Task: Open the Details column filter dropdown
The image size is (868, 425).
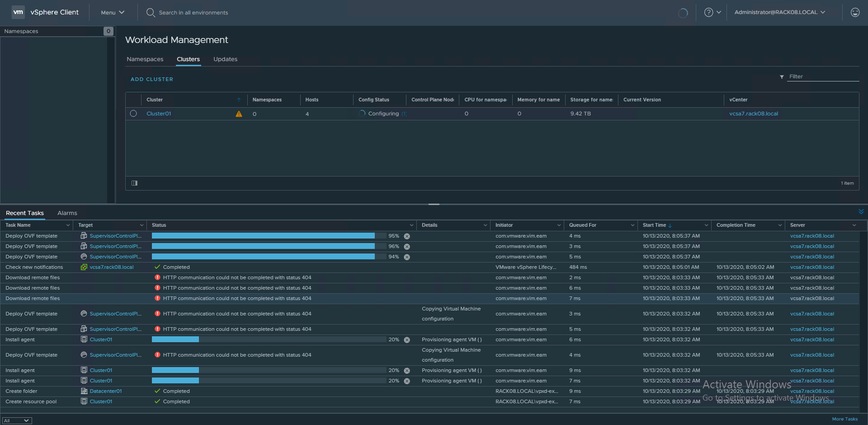Action: [485, 225]
